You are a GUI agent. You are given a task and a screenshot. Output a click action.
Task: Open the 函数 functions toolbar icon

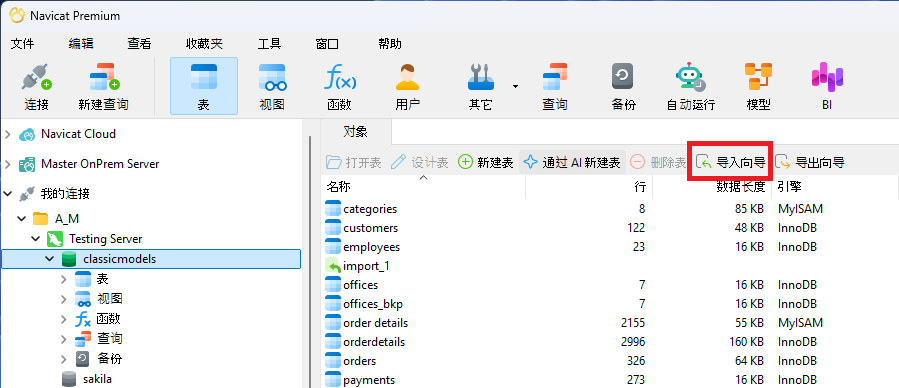pos(339,87)
